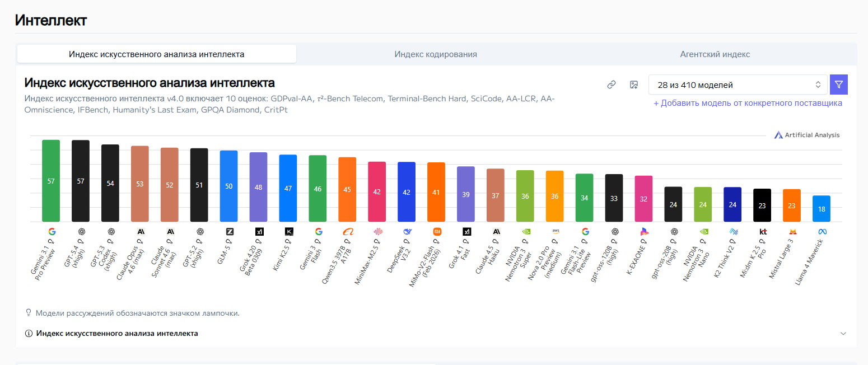The height and width of the screenshot is (365, 868).
Task: Click the Xiaomi logo under MiMo-V2-Flash
Action: 437,231
